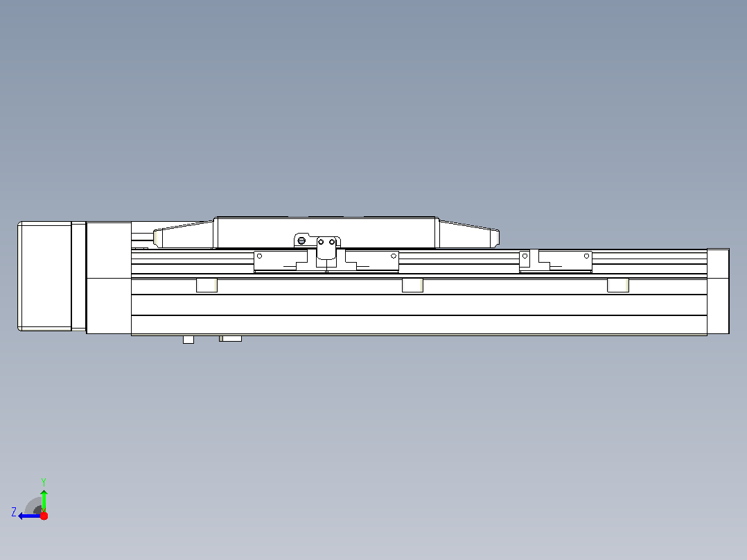Click the middle rectangular tab under the rail
Screen dimensions: 747x560
(412, 285)
